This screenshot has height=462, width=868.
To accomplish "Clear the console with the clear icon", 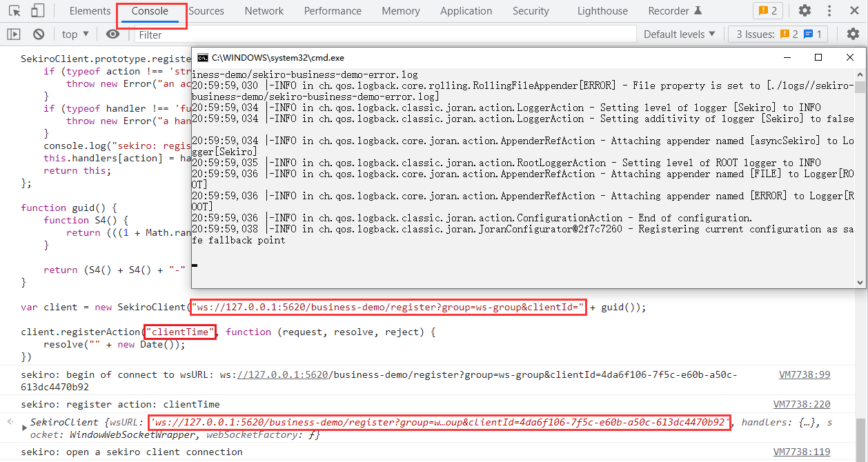I will [x=39, y=34].
